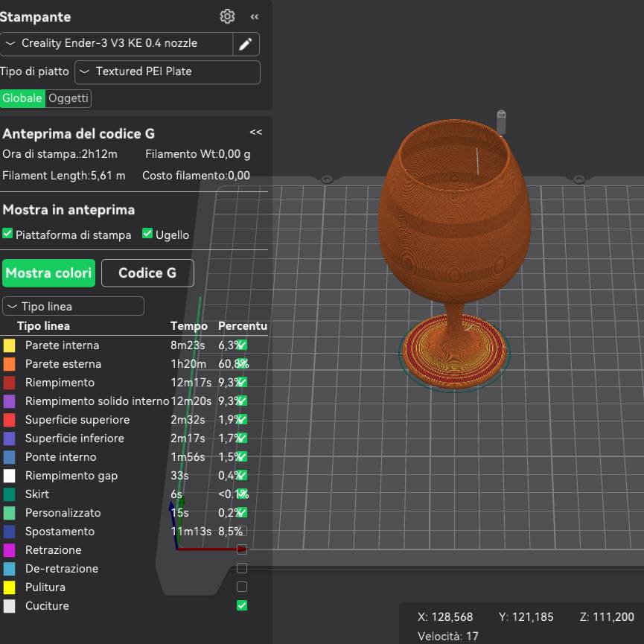Click the Retrazione magenta legend icon
644x644 pixels.
[x=9, y=550]
